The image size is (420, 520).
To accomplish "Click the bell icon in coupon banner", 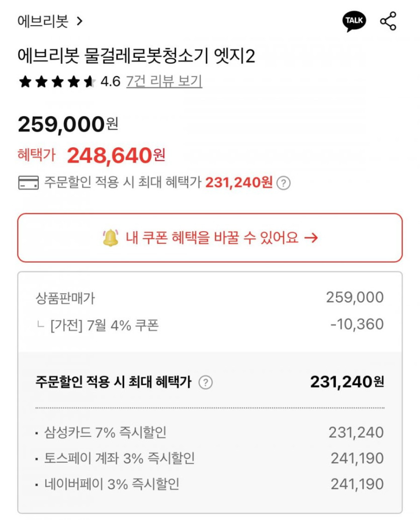I will click(x=110, y=237).
